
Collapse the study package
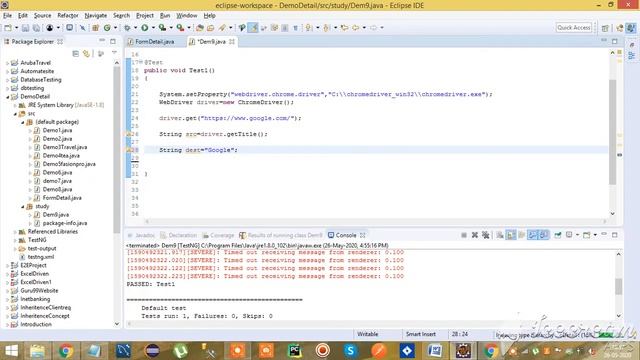click(23, 207)
